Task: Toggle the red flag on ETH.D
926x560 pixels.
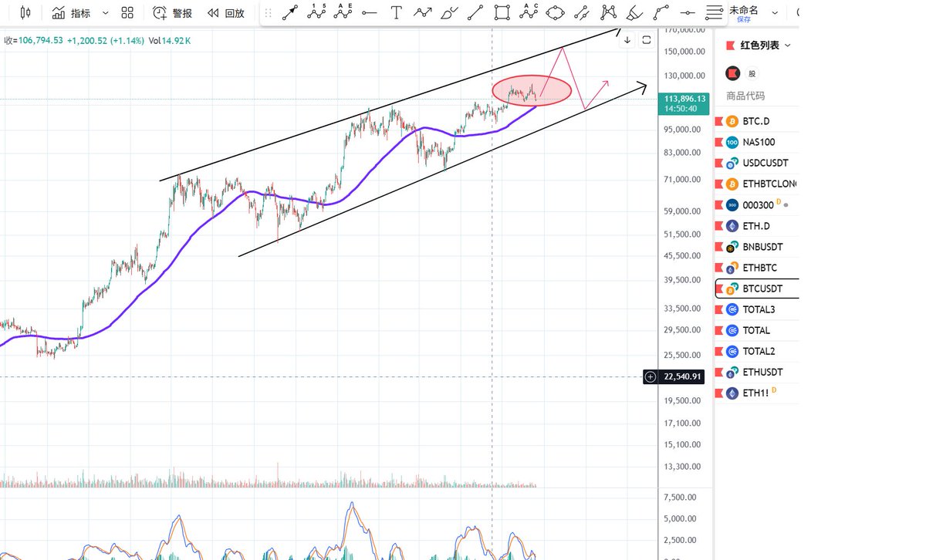Action: [718, 226]
